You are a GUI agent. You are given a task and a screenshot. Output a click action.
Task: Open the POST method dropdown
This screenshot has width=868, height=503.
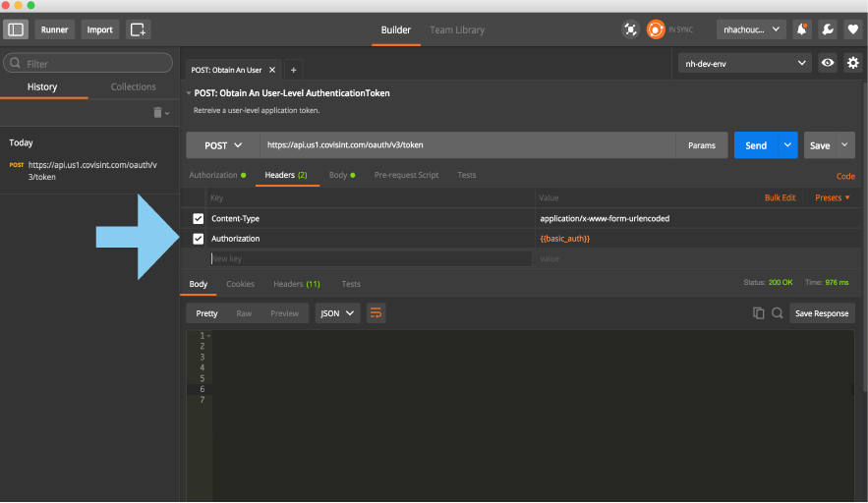[x=223, y=145]
